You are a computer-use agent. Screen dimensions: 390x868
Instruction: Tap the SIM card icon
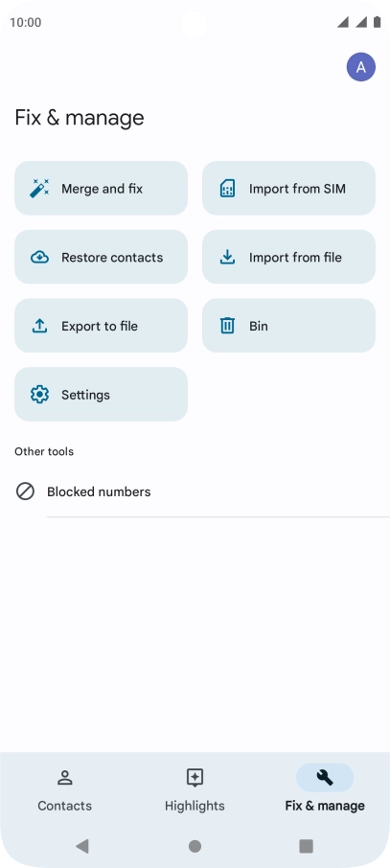[227, 188]
